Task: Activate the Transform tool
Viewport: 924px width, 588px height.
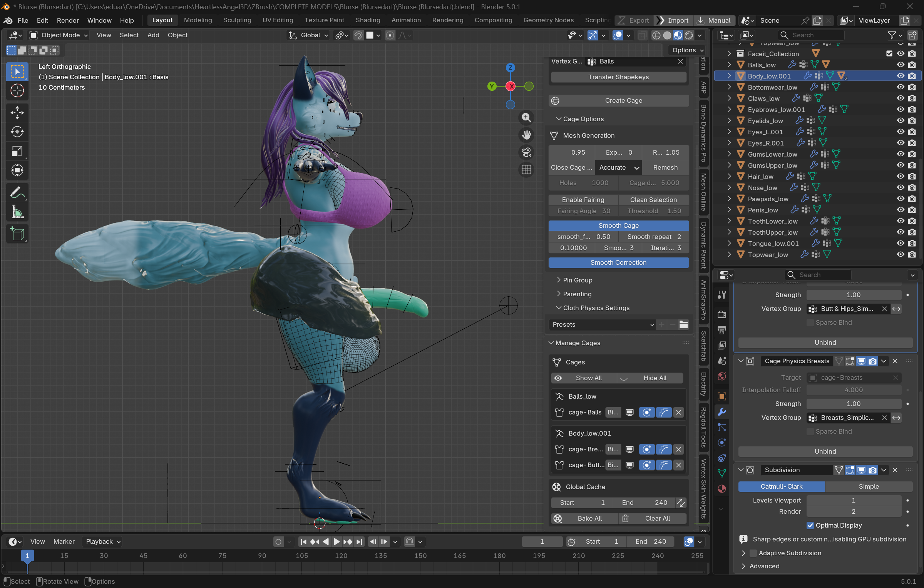Action: pyautogui.click(x=17, y=170)
